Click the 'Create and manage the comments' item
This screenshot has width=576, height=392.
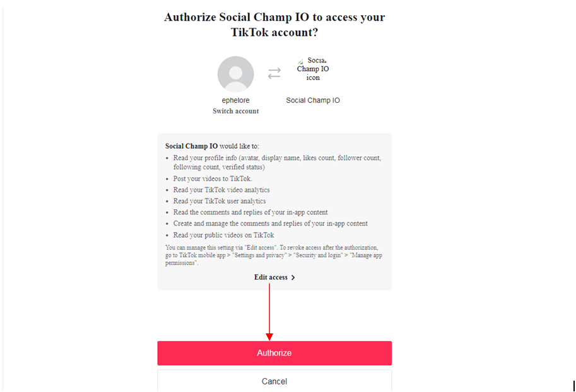[x=271, y=224]
